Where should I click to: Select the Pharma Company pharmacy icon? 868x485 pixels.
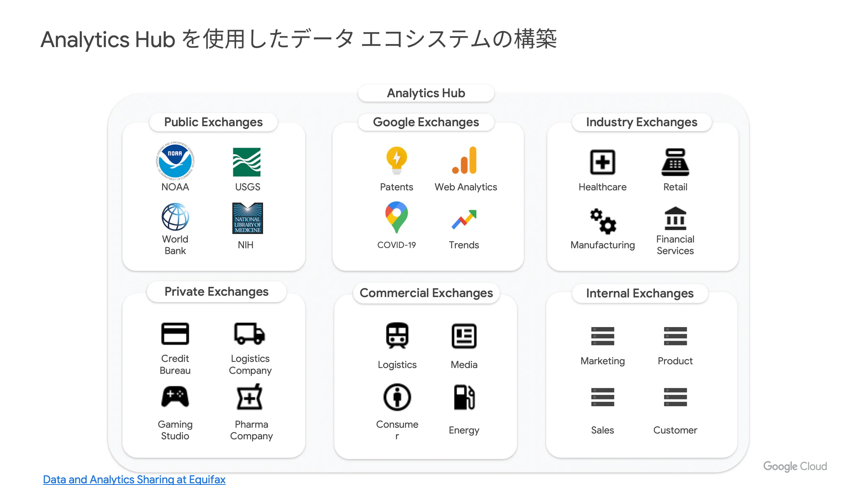point(250,397)
